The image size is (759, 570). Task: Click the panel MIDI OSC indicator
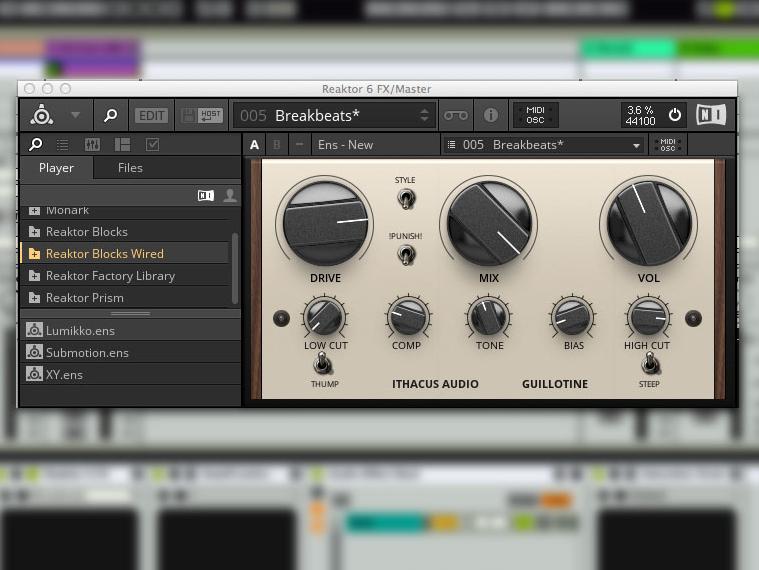point(668,145)
